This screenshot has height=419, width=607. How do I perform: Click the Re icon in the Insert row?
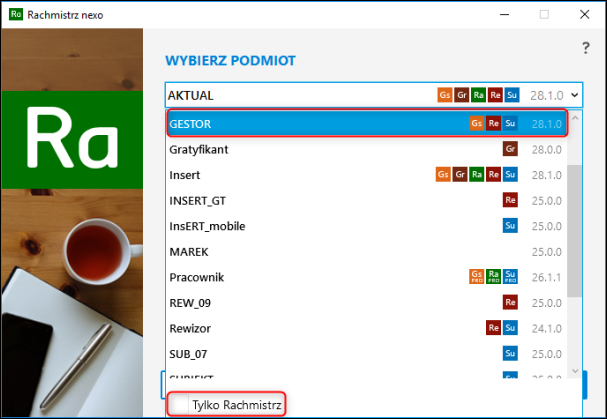pos(493,175)
